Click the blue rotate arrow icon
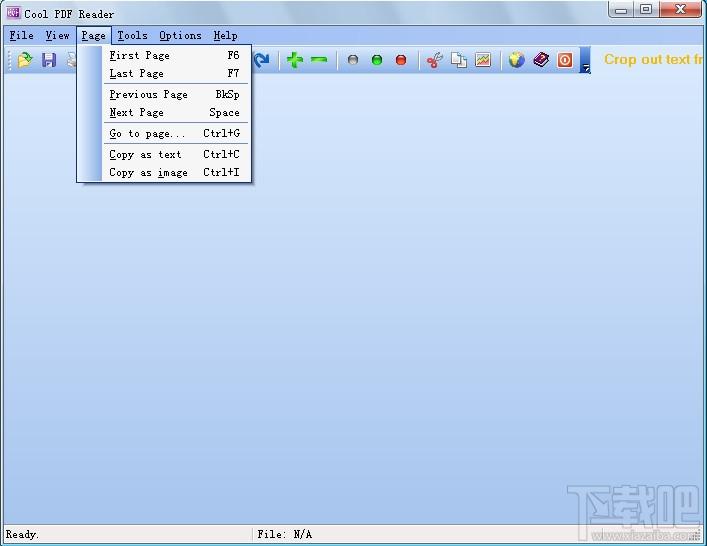 point(262,60)
